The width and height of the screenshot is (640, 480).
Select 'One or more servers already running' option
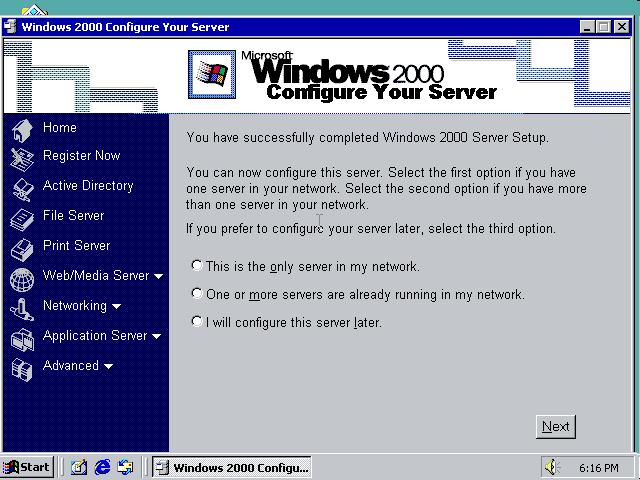[x=197, y=293]
